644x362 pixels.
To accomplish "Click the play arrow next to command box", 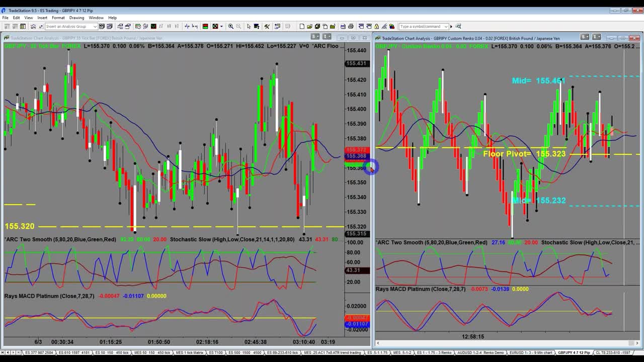I will [451, 26].
